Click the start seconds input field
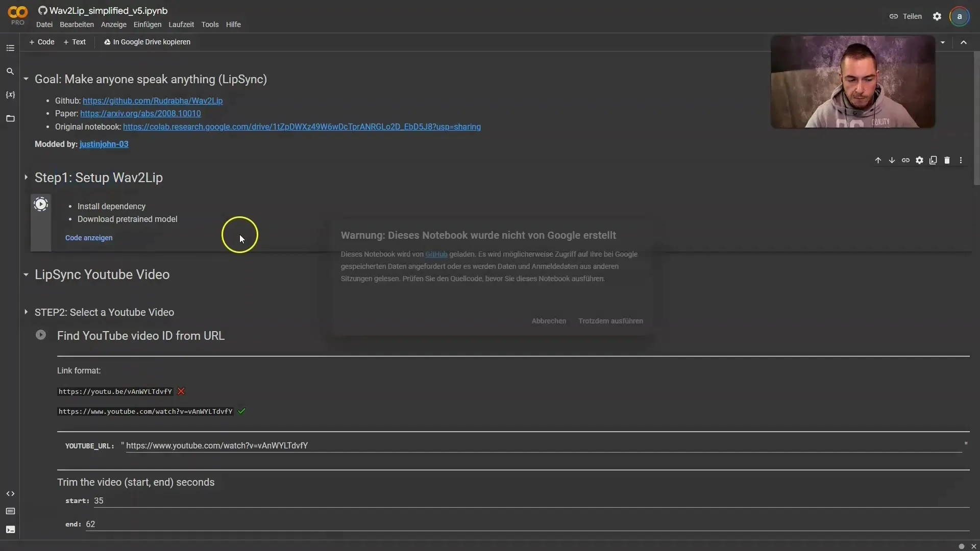This screenshot has height=551, width=980. click(531, 500)
